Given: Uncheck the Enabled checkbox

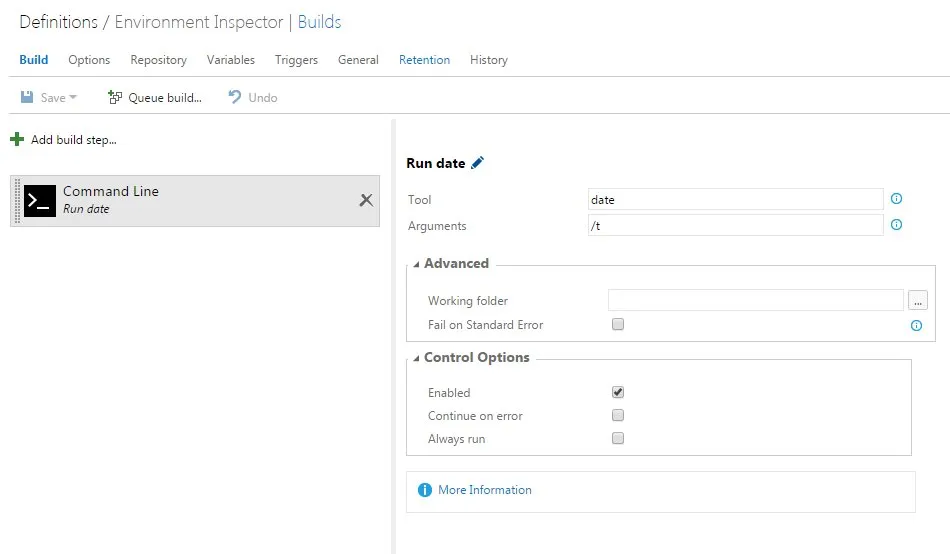Looking at the screenshot, I should 618,392.
